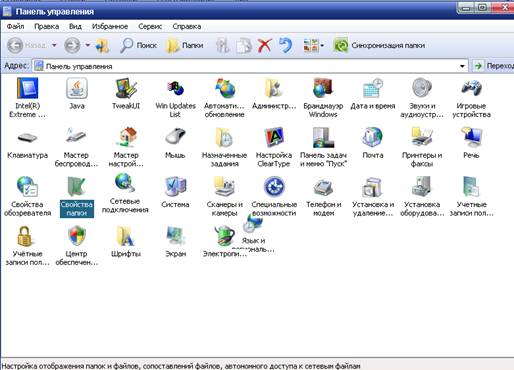Image resolution: width=514 pixels, height=370 pixels.
Task: Click the blue Undo arrow icon
Action: 285,45
